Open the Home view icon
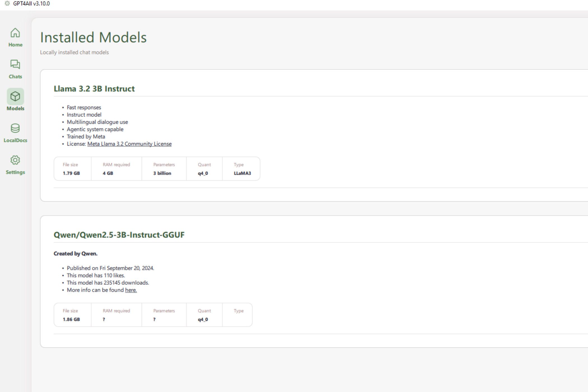Viewport: 588px width, 392px height. click(x=15, y=33)
